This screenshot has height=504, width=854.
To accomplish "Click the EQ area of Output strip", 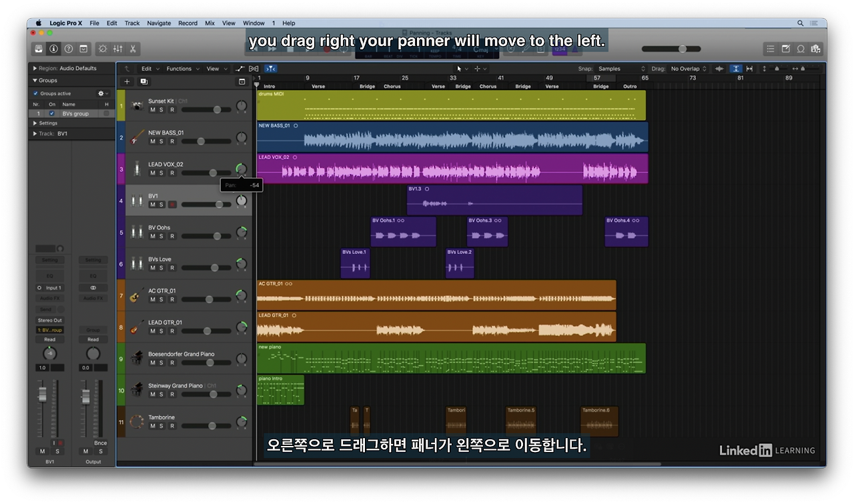I will [93, 275].
